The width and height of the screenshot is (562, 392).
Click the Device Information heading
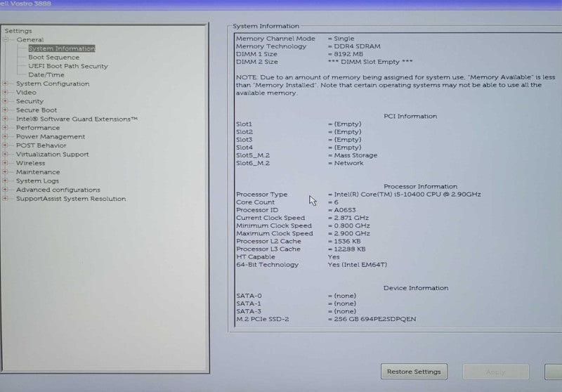(x=416, y=288)
